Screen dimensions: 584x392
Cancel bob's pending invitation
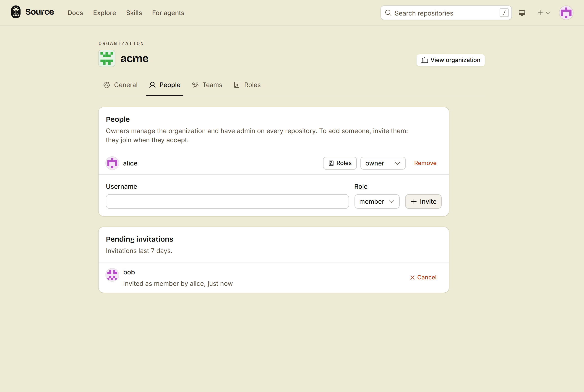pyautogui.click(x=423, y=278)
